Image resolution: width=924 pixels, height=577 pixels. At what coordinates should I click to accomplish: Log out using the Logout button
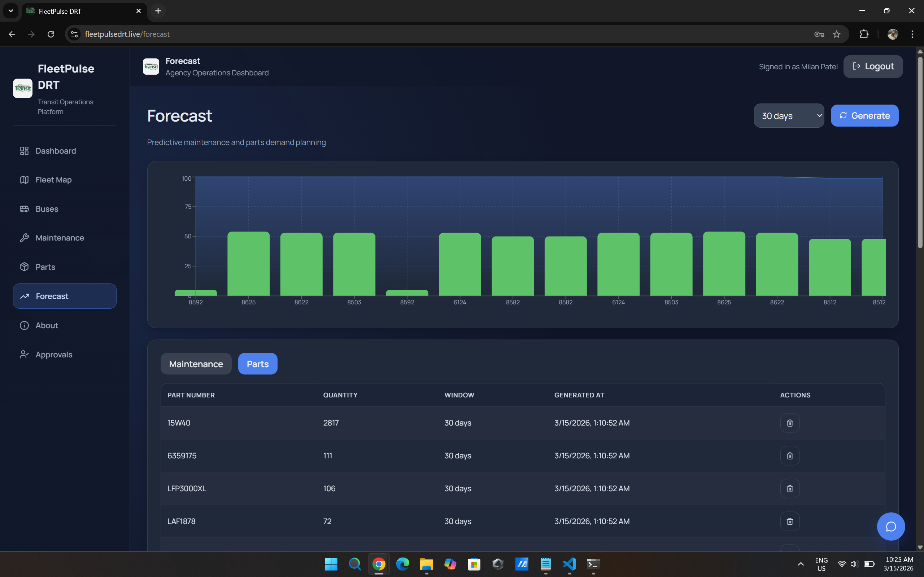(873, 66)
